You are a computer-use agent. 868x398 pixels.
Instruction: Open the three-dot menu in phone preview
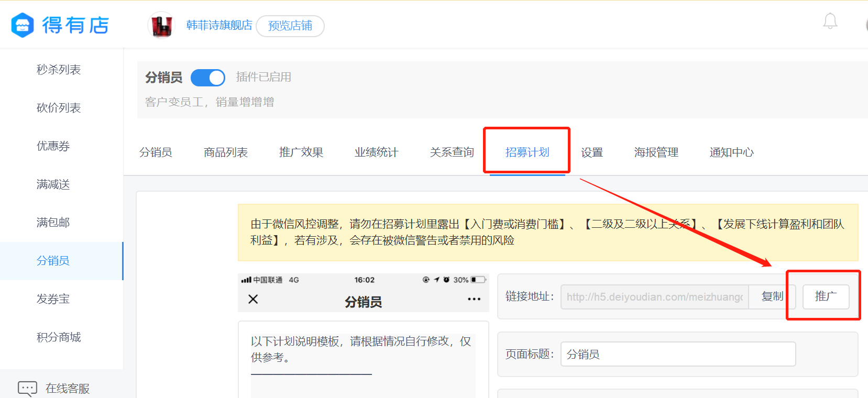coord(474,299)
